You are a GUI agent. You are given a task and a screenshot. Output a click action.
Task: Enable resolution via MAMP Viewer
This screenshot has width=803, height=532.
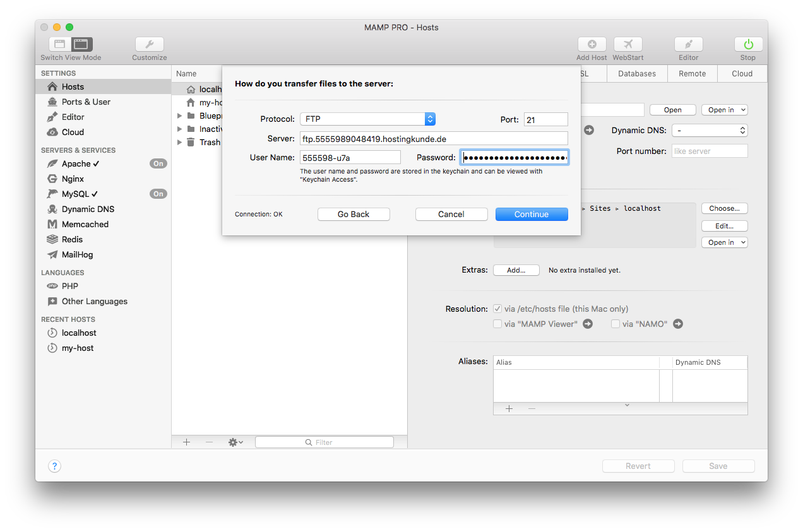pos(497,324)
